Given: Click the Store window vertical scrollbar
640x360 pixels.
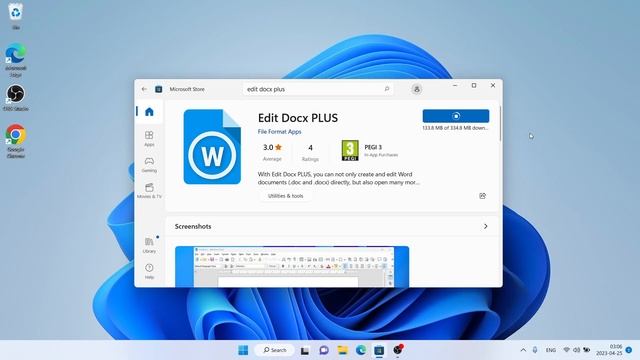Looking at the screenshot, I should click(500, 124).
